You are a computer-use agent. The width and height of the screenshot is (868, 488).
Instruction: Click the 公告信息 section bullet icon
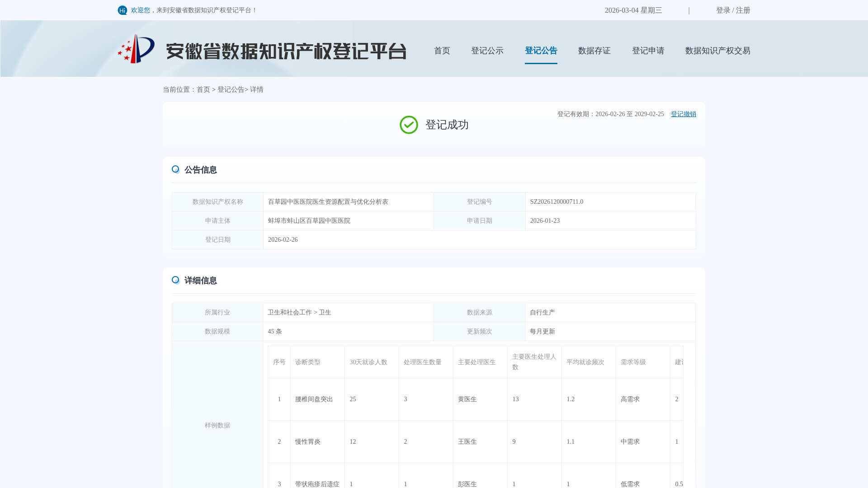176,169
